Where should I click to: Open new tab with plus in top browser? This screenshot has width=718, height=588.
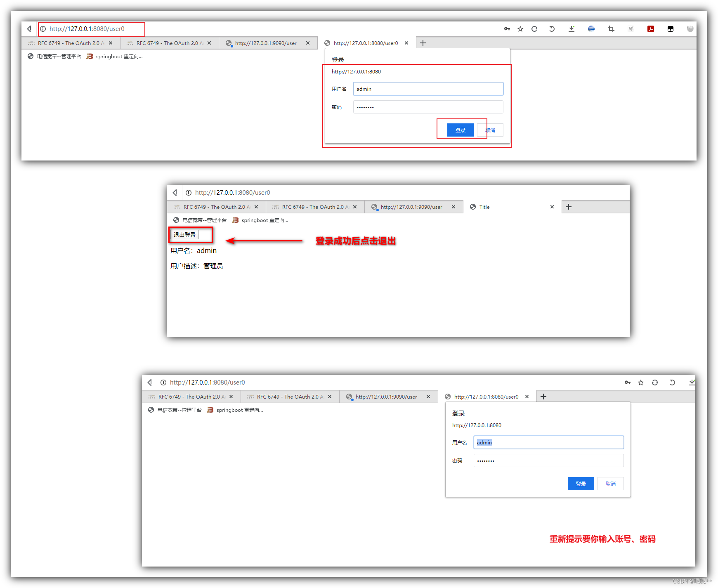423,43
